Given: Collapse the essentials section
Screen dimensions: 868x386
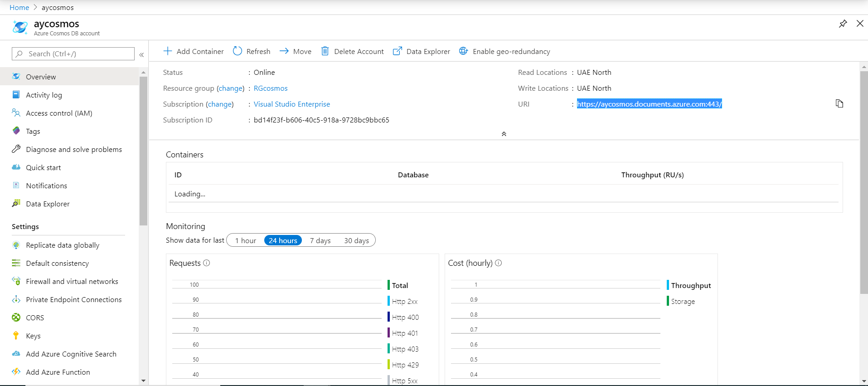Looking at the screenshot, I should click(x=504, y=134).
